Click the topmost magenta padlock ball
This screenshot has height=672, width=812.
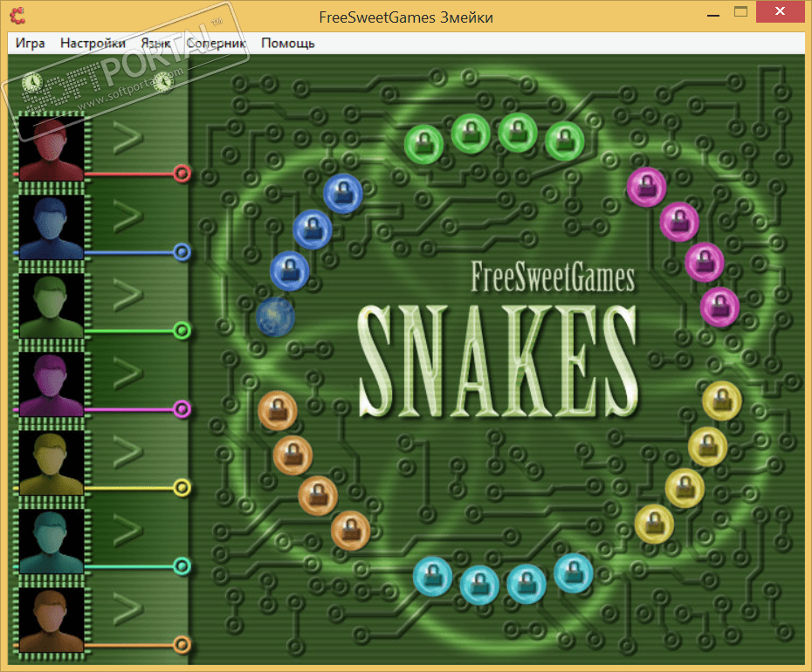pyautogui.click(x=646, y=187)
